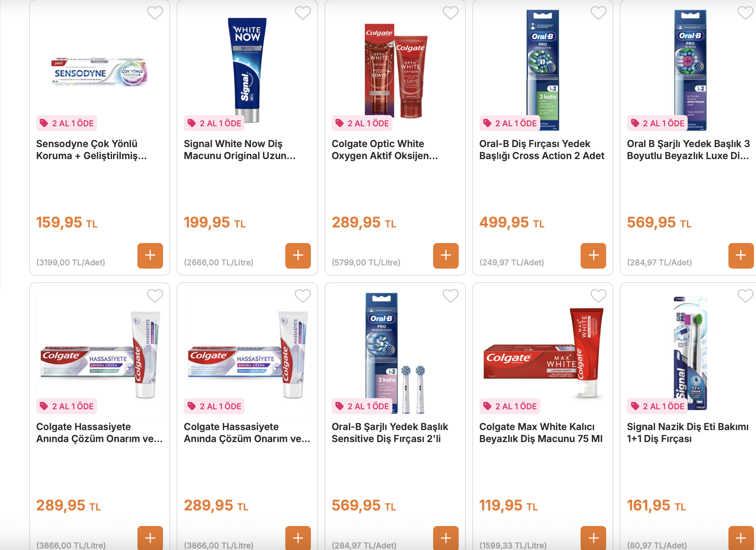Click 2 AL 1 ÖDE badge on Sensodyne
Viewport: 756px width, 550px height.
tap(67, 124)
